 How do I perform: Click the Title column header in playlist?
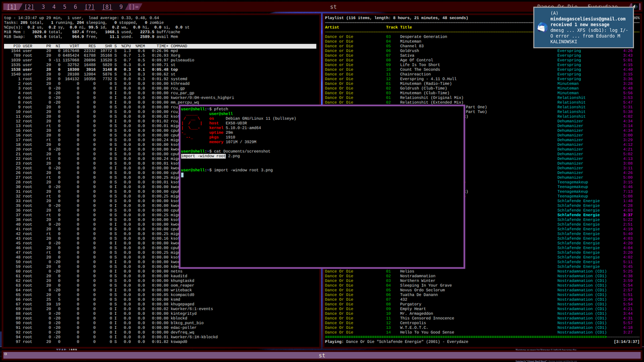pos(406,27)
